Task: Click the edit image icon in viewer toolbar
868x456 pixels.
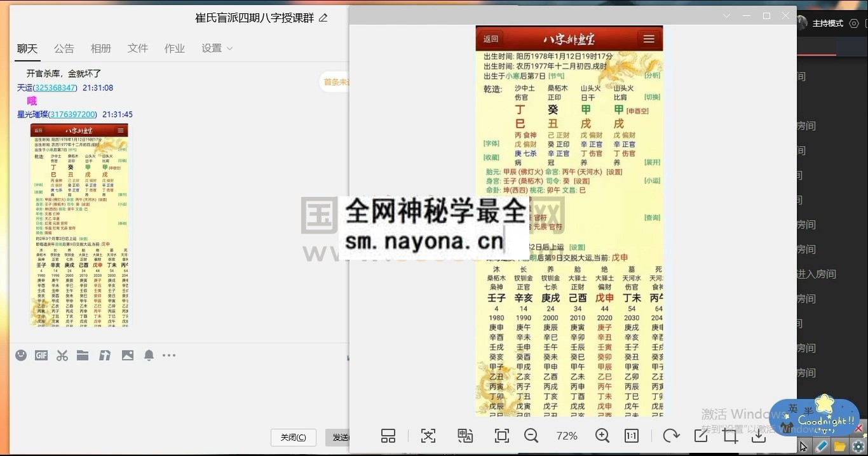Action: (701, 436)
